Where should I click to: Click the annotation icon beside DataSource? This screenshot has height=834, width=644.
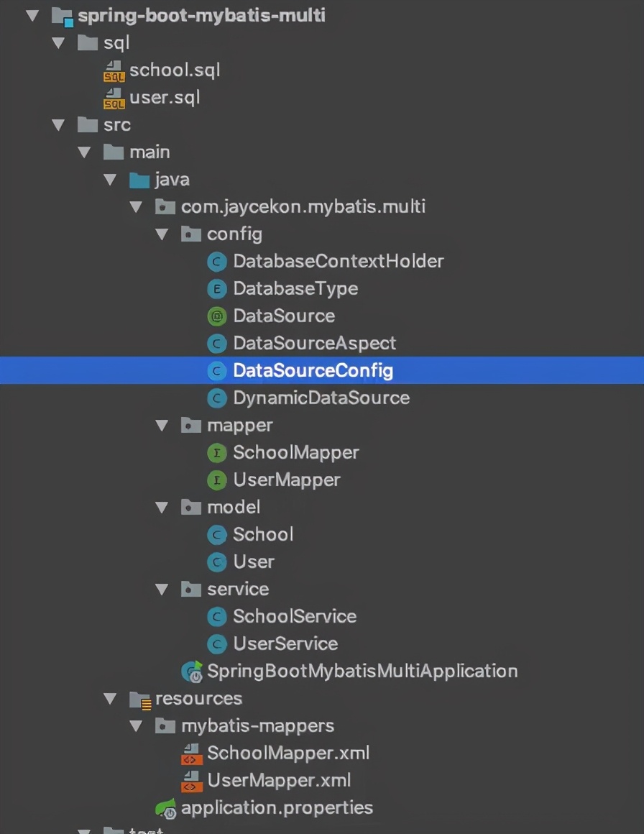tap(216, 316)
